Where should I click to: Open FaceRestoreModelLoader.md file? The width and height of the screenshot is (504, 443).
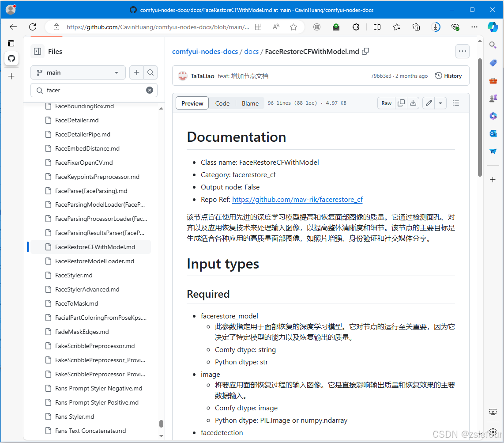pyautogui.click(x=94, y=261)
